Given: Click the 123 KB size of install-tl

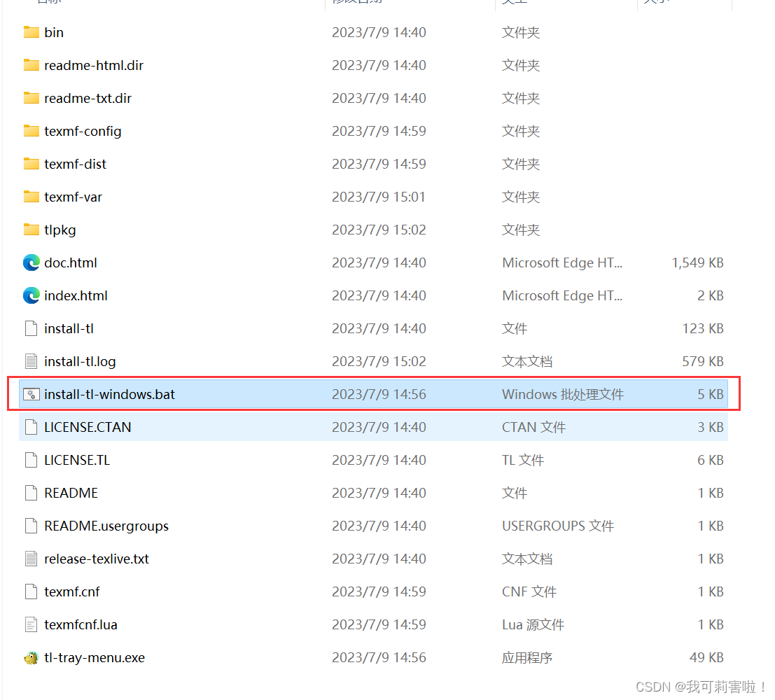Looking at the screenshot, I should pos(703,328).
